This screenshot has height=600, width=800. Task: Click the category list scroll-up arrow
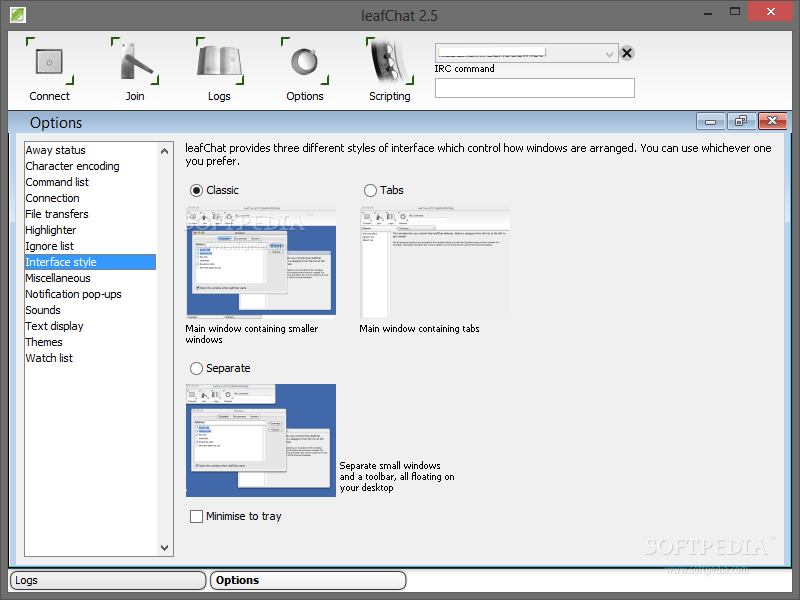click(x=164, y=151)
